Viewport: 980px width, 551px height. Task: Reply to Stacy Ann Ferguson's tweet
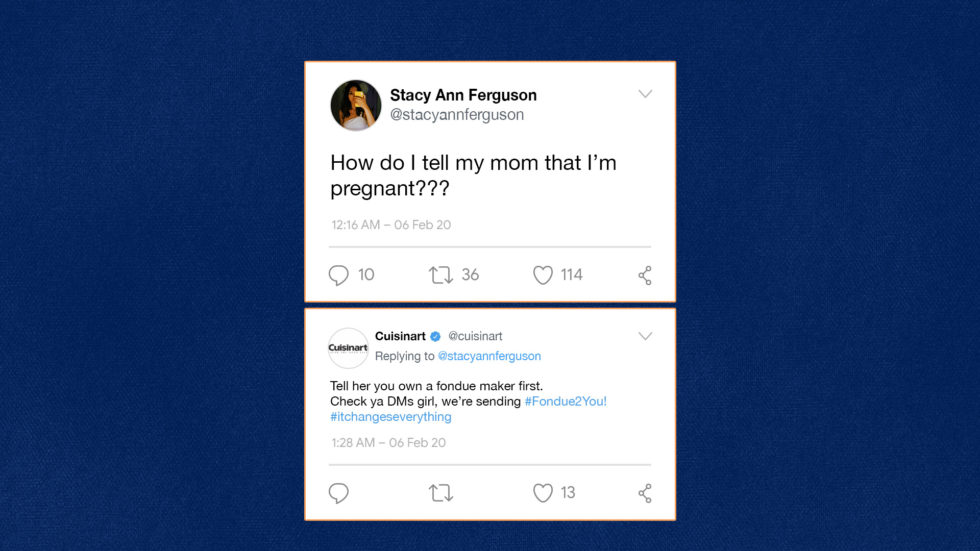click(338, 275)
